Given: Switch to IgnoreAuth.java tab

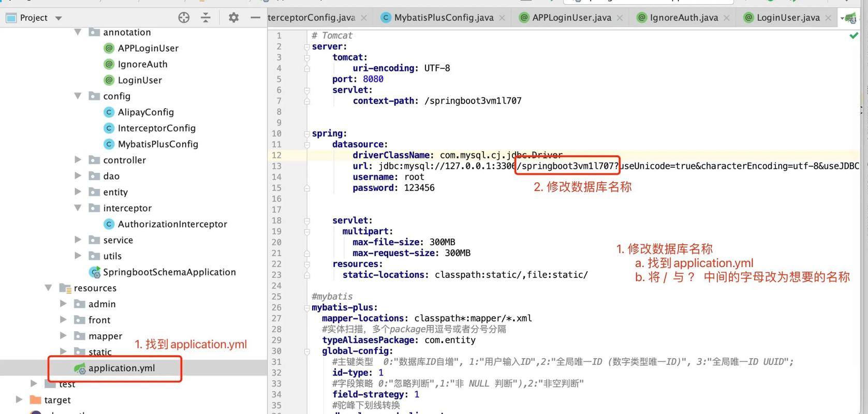Looking at the screenshot, I should tap(684, 18).
